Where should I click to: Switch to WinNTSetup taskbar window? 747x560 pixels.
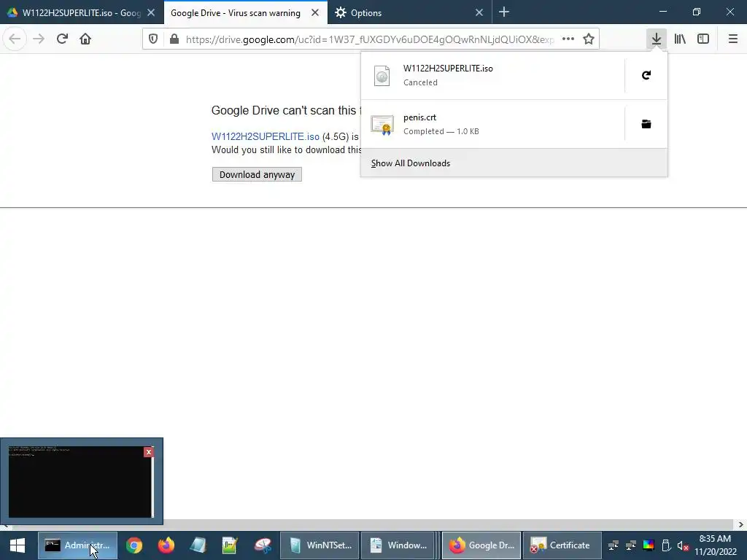click(x=320, y=545)
